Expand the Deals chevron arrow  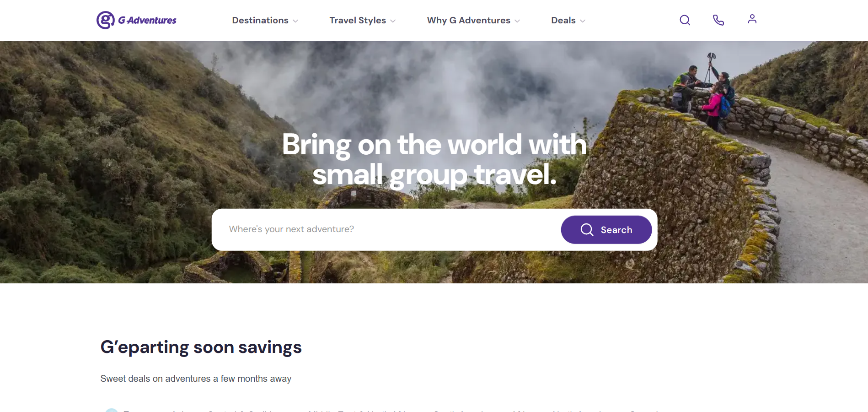coord(583,21)
